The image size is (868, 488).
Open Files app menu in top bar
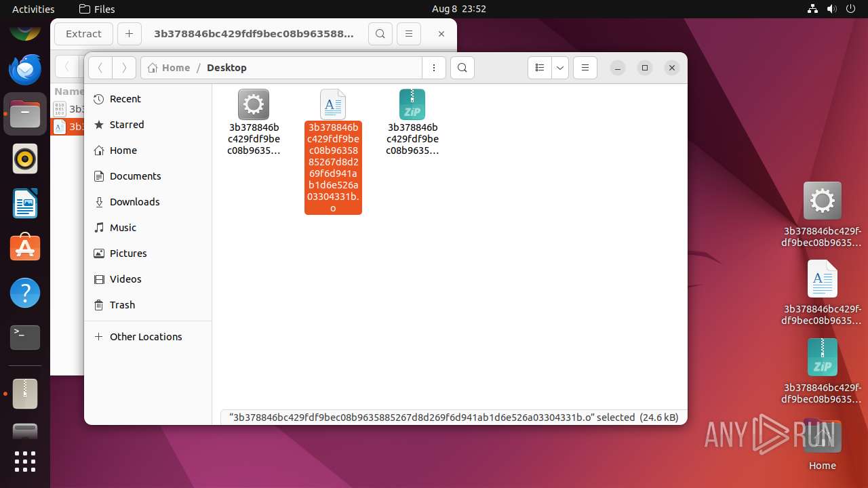pyautogui.click(x=97, y=9)
